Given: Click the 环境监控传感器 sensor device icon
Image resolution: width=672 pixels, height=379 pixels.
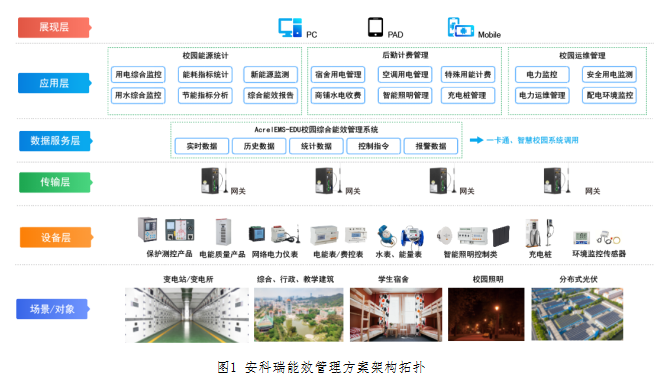Looking at the screenshot, I should point(599,238).
